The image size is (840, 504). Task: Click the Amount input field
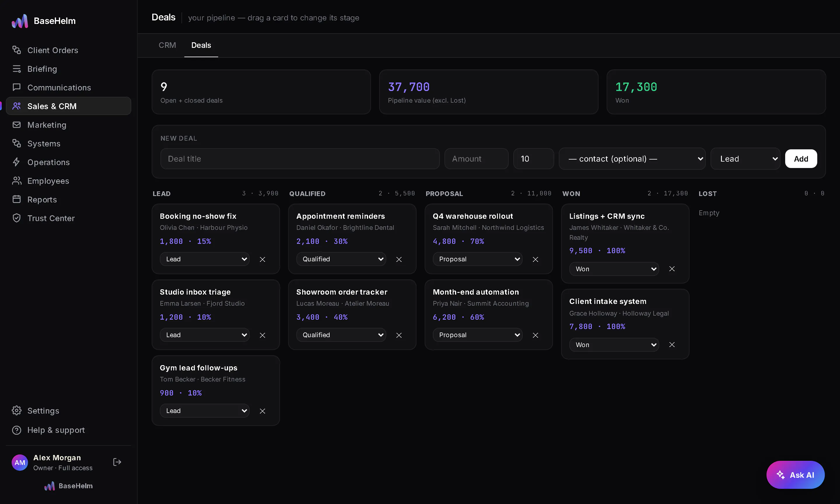pyautogui.click(x=476, y=159)
